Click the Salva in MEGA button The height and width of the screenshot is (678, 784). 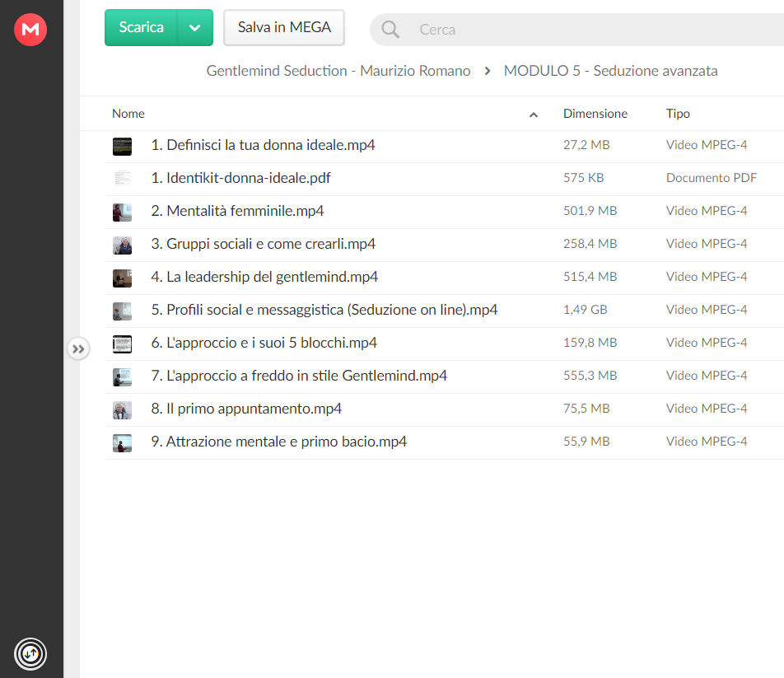point(284,27)
